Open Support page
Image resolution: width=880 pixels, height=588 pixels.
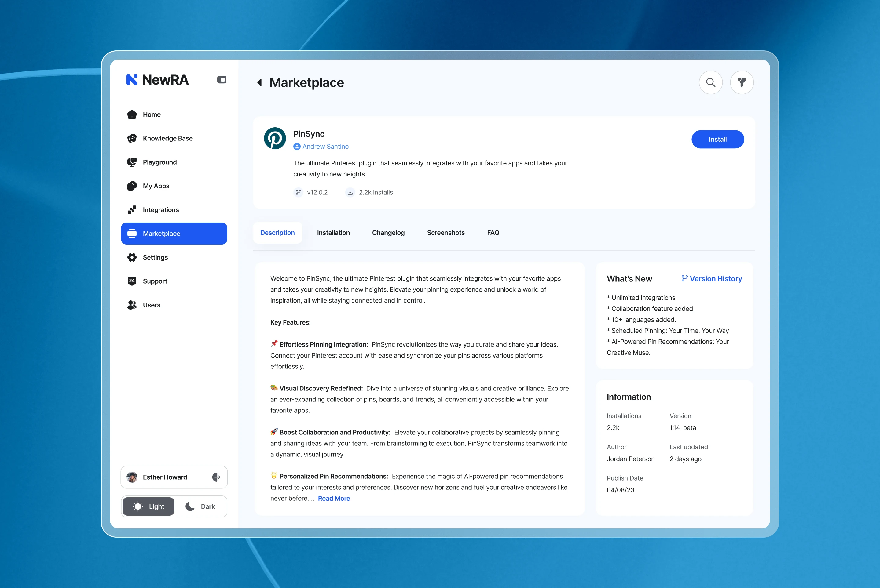[x=174, y=281]
